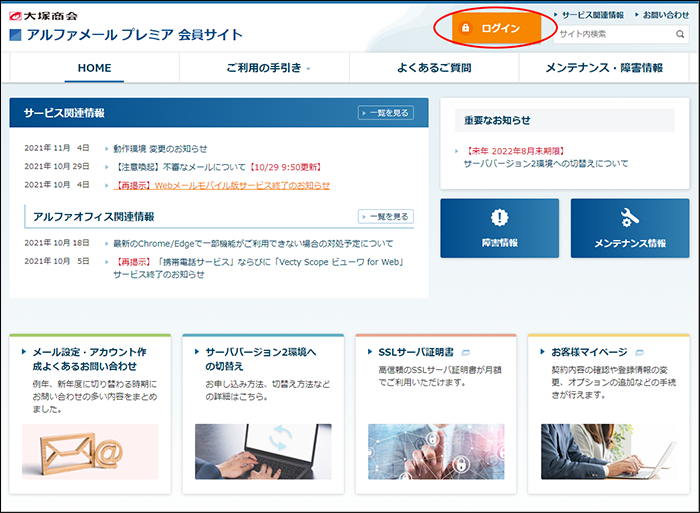Open メール設定・アカウント作成よくあるお問い合わせ card title
Viewport: 700px width, 513px height.
tap(89, 359)
